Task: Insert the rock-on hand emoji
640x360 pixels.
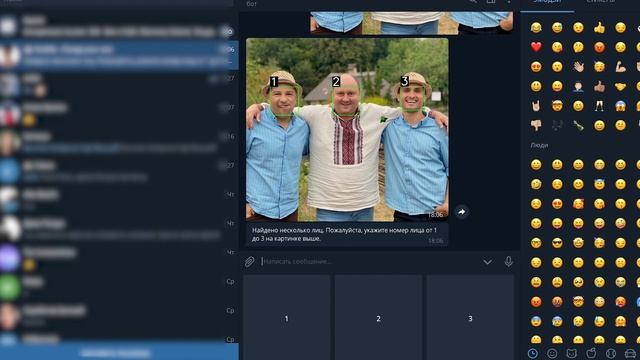Action: 536,106
